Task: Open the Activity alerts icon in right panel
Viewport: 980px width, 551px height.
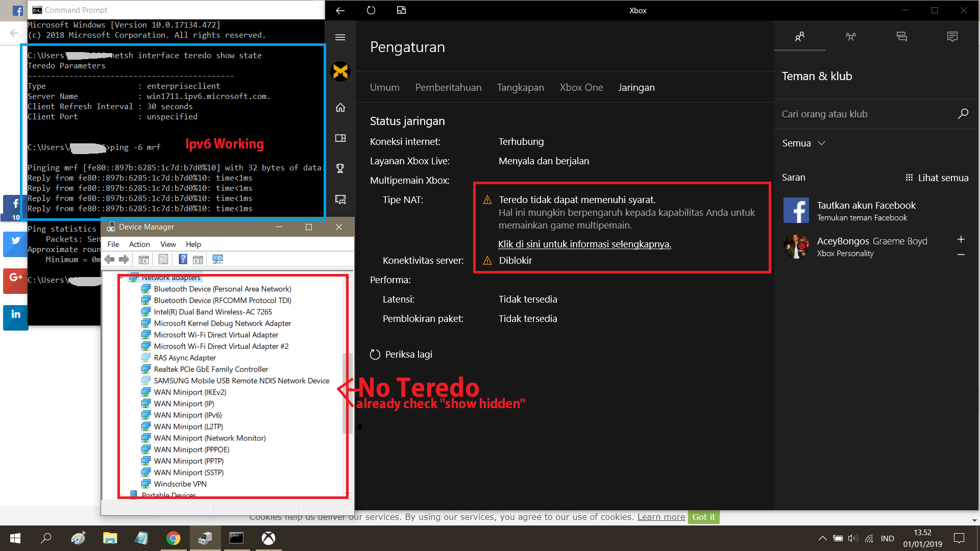Action: pos(952,37)
